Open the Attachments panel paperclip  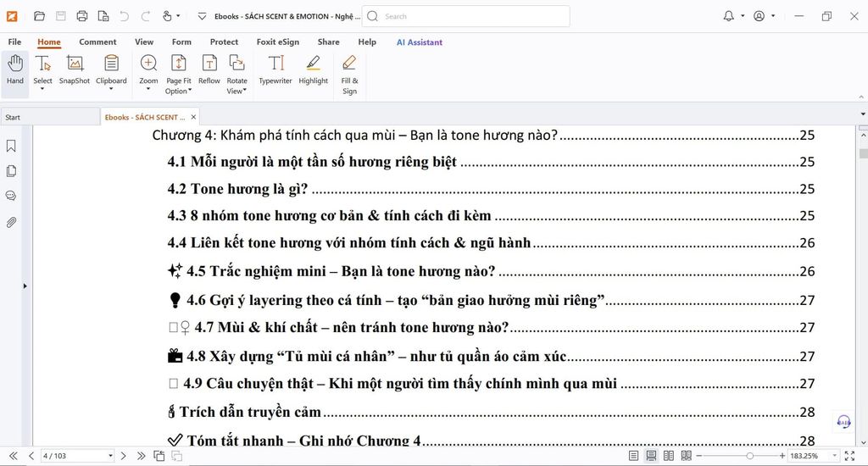click(11, 222)
